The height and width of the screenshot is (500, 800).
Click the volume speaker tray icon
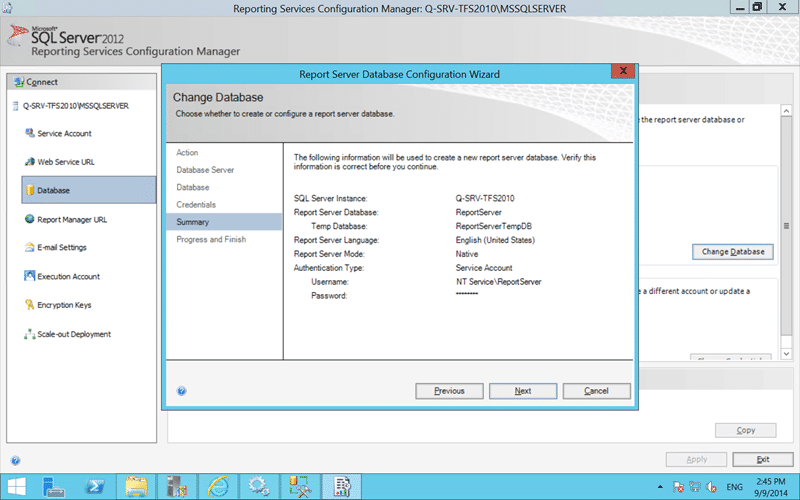711,487
